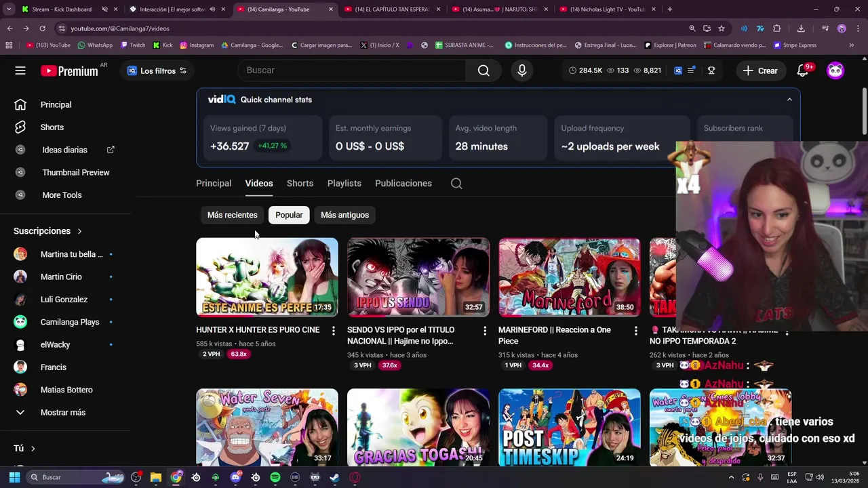
Task: Click the browser address bar URL
Action: pos(120,28)
